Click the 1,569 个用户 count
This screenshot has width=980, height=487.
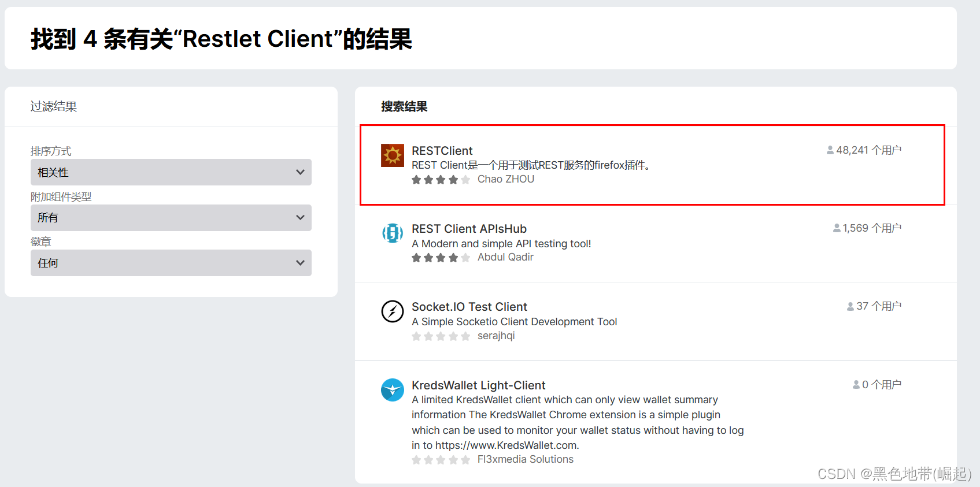coord(872,228)
